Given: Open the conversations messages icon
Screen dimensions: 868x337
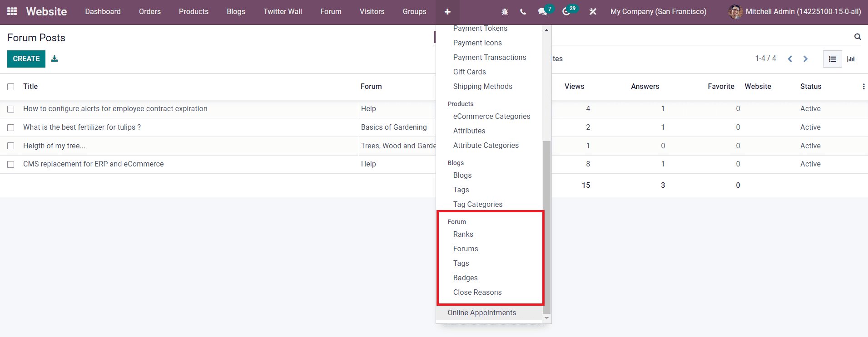Looking at the screenshot, I should [542, 12].
